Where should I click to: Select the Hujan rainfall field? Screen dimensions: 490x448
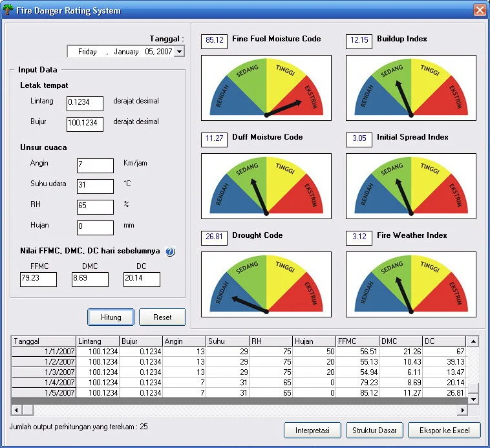click(x=95, y=228)
